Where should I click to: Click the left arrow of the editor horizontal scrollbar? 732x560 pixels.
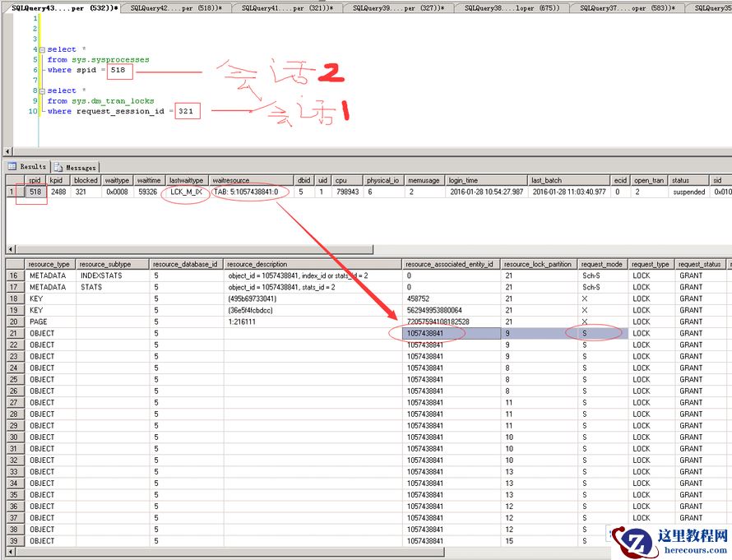point(8,152)
